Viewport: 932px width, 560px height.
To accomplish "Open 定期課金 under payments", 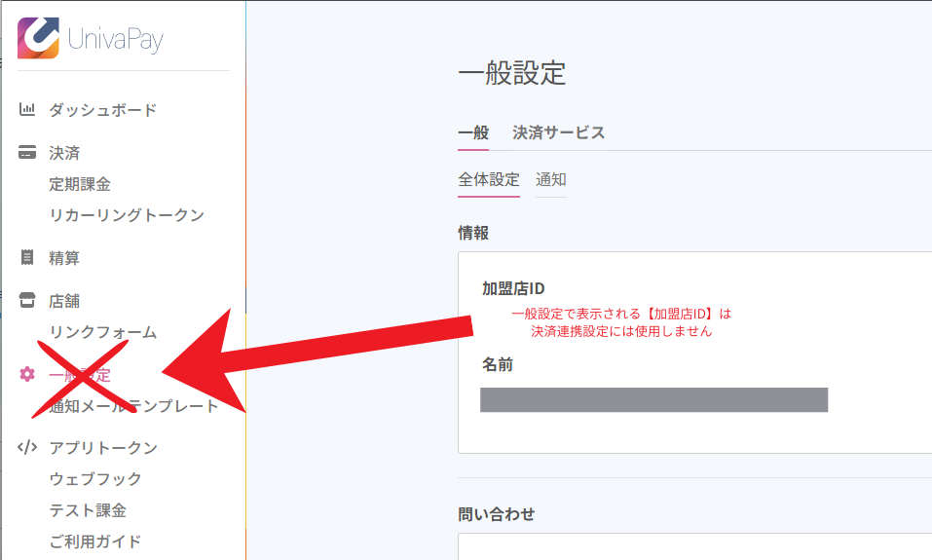I will (80, 184).
